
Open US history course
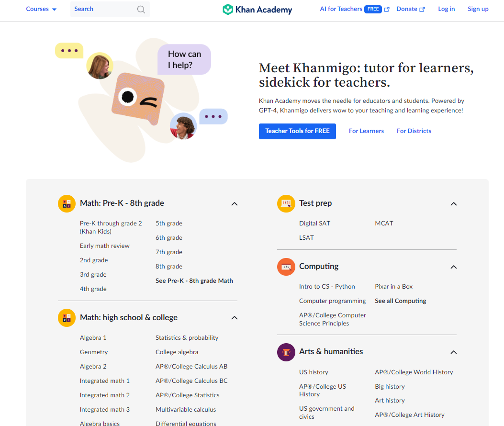click(314, 372)
